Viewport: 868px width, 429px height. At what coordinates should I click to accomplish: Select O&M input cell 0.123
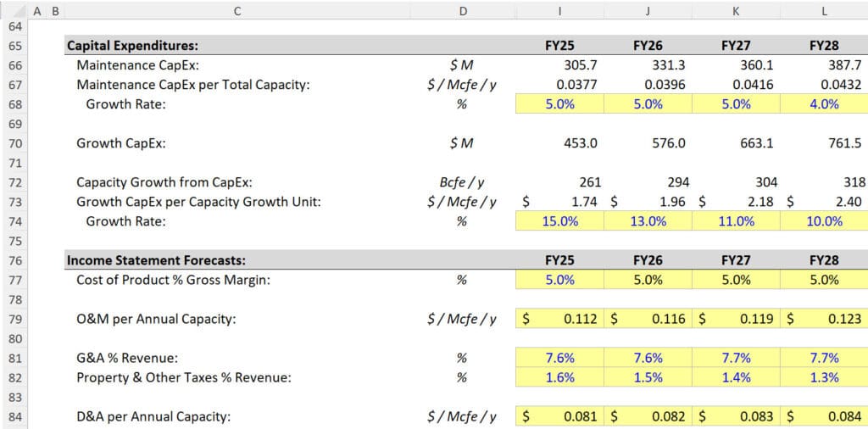(824, 319)
